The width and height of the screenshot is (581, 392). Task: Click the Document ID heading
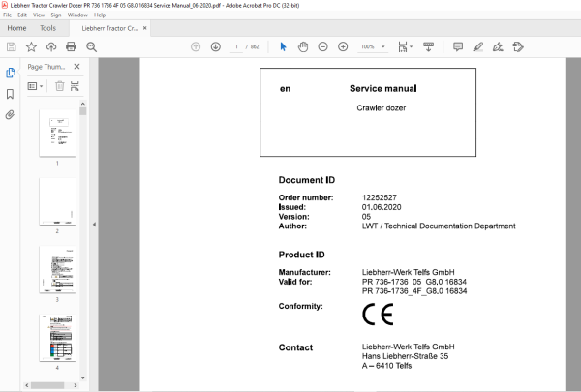(x=306, y=180)
